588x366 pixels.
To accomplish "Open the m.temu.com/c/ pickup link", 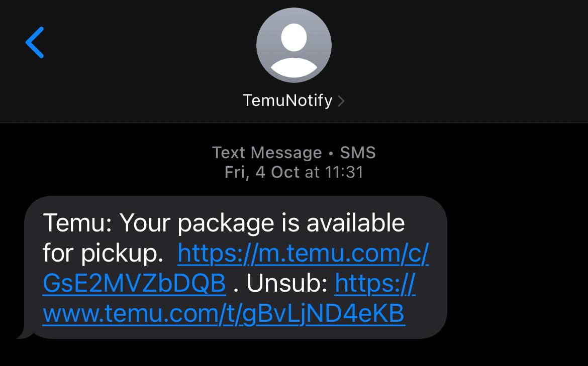I will click(303, 254).
